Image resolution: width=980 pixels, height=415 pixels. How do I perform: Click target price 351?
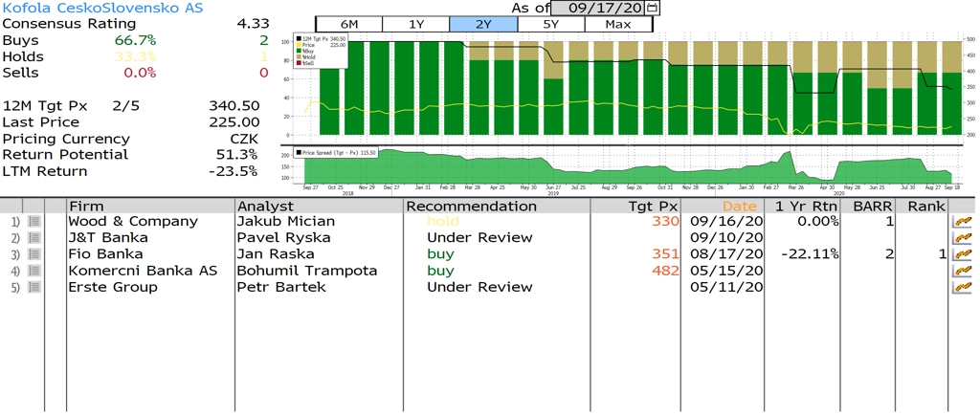667,254
